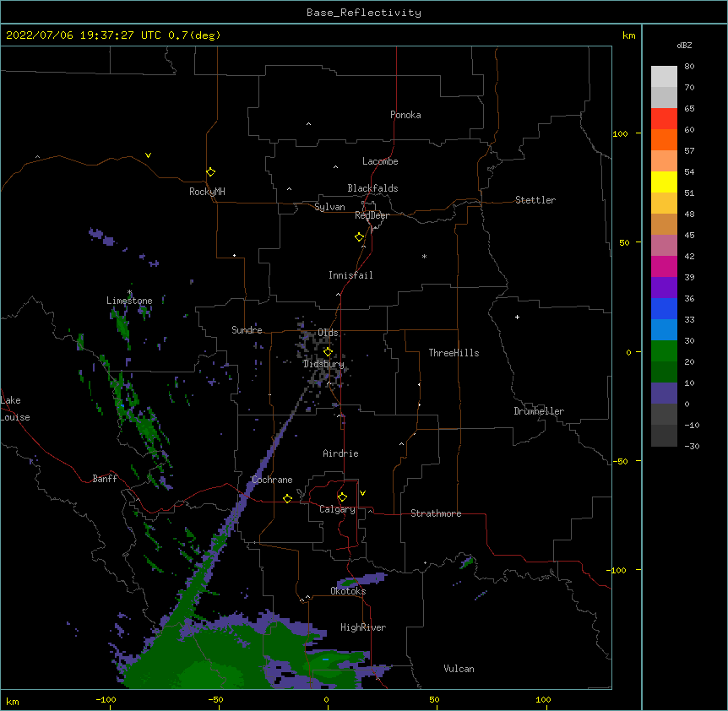The image size is (728, 711).
Task: Click the Airdrie city label
Action: click(x=340, y=453)
